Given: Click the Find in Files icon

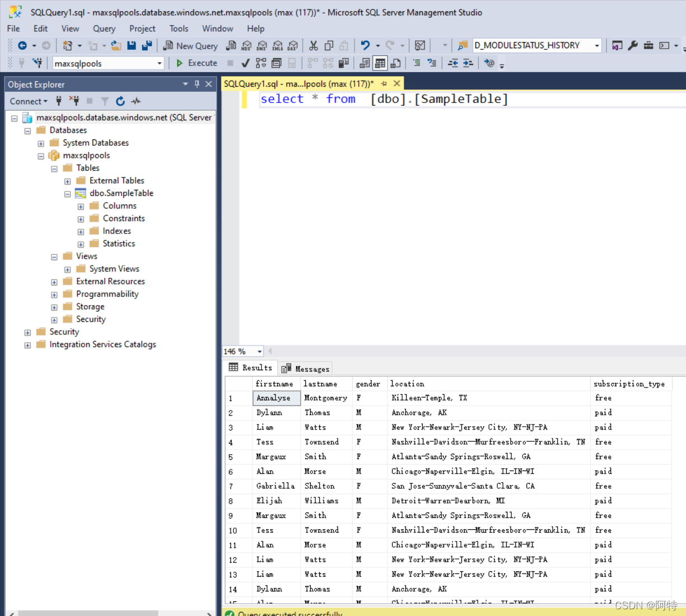Looking at the screenshot, I should (x=463, y=45).
